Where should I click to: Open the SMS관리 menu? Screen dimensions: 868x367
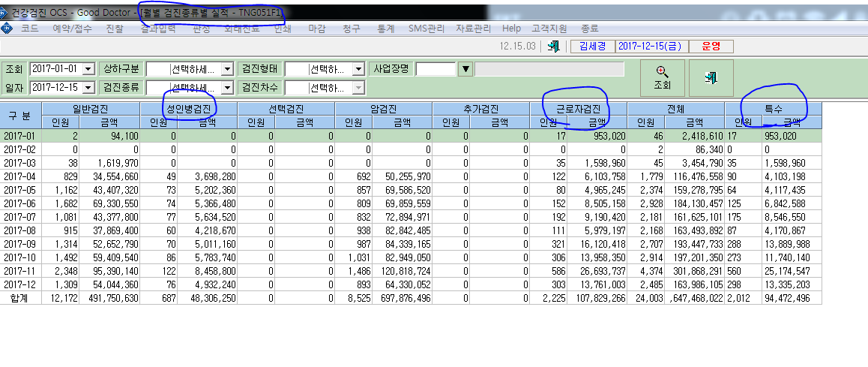427,29
